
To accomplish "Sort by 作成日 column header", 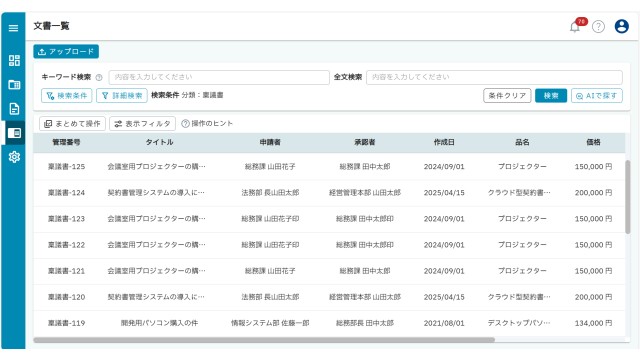I will (x=444, y=142).
